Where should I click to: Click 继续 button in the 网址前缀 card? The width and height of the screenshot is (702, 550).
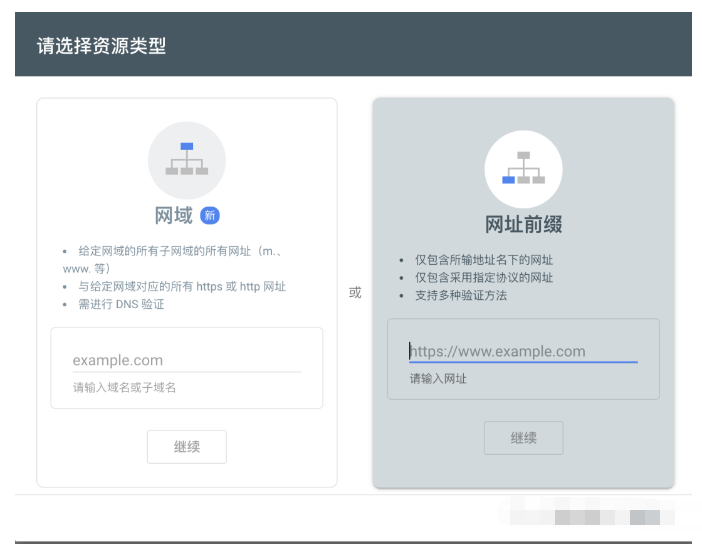[523, 438]
